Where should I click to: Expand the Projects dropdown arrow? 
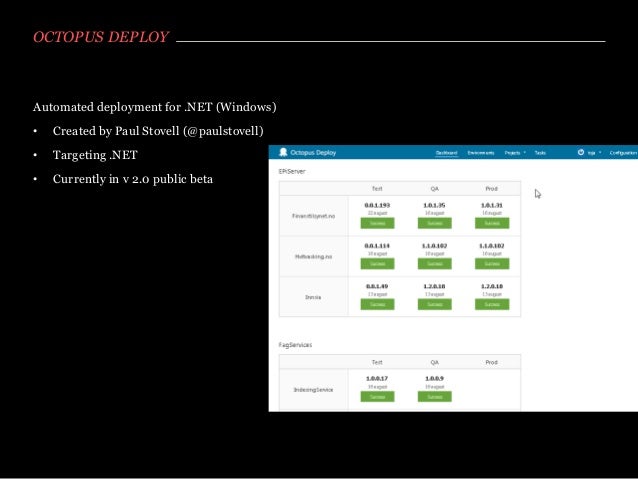[524, 153]
